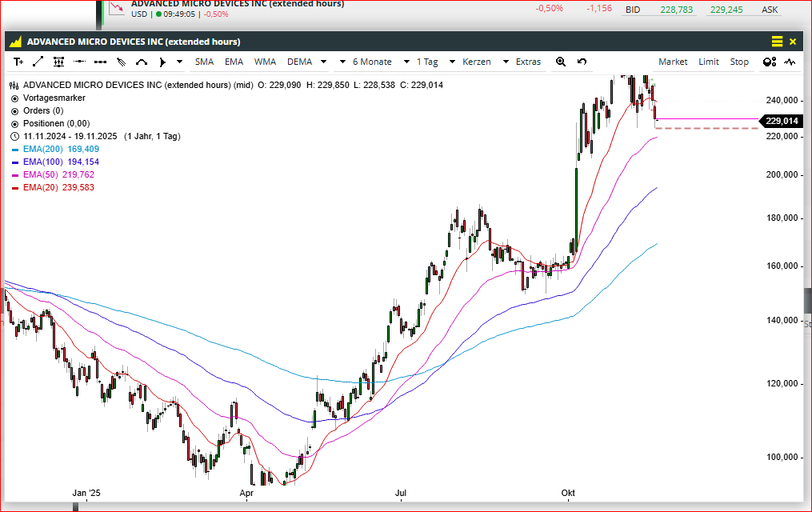Toggle the Orders (0) visibility marker

15,110
